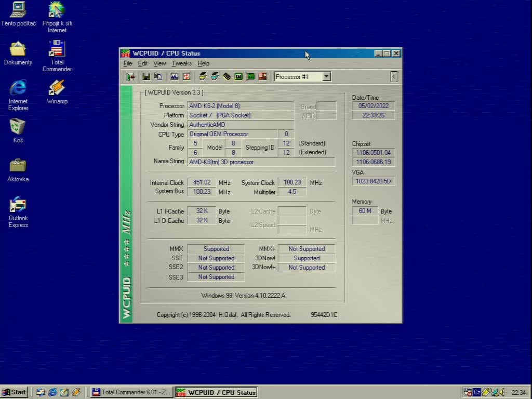Switch to Total Commander 6.01 taskbar button

131,392
